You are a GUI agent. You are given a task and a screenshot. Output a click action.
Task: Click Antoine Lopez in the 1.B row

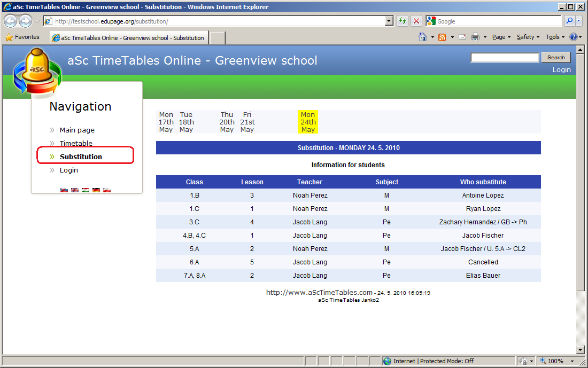[x=483, y=195]
